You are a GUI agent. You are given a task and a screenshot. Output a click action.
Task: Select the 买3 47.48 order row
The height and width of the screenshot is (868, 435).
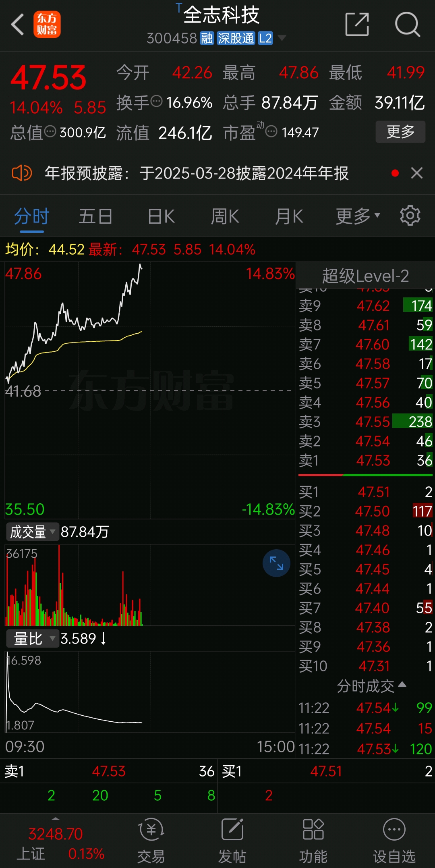365,530
